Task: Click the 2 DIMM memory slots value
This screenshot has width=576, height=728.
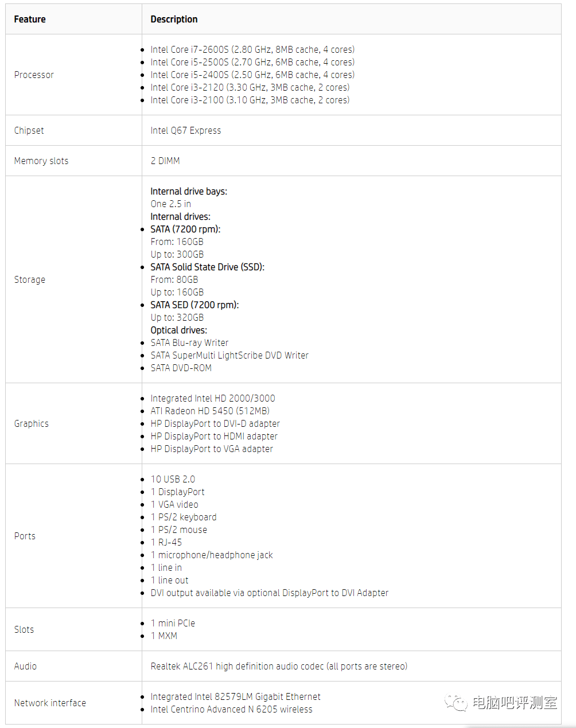Action: coord(165,161)
